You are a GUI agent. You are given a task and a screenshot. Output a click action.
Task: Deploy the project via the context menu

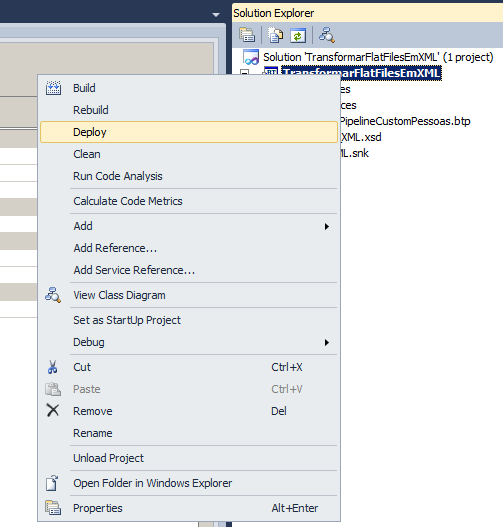click(188, 132)
